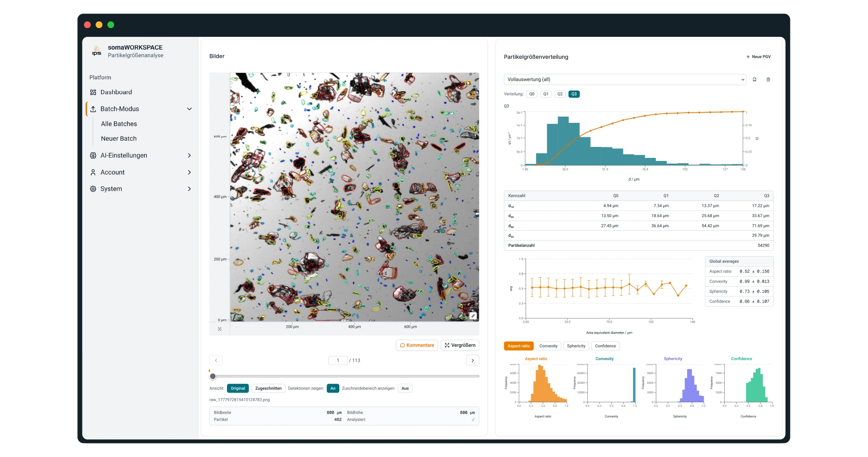Collapse the Batch-Modus chevron

coord(189,109)
